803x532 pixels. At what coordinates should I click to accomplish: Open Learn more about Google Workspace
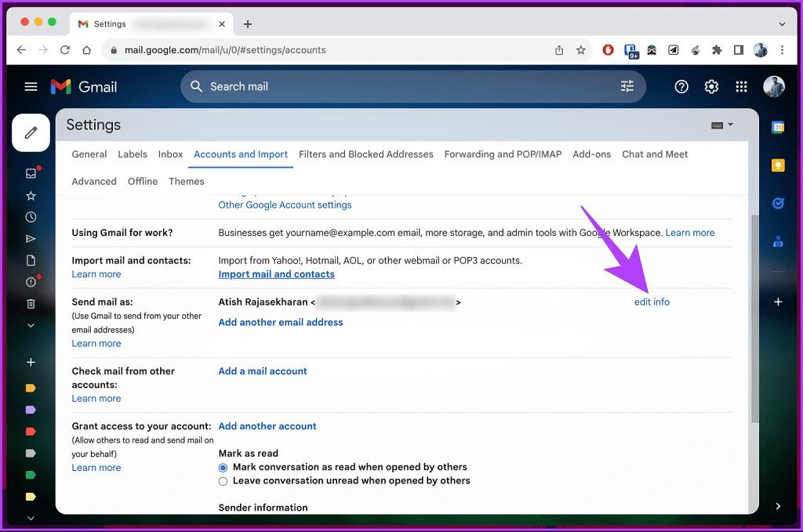[690, 233]
